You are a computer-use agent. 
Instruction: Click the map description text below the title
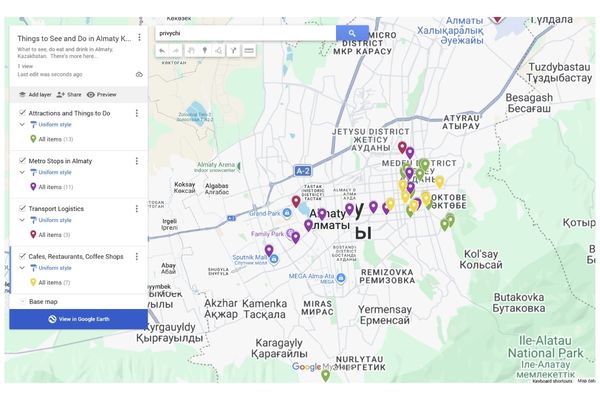coord(65,52)
